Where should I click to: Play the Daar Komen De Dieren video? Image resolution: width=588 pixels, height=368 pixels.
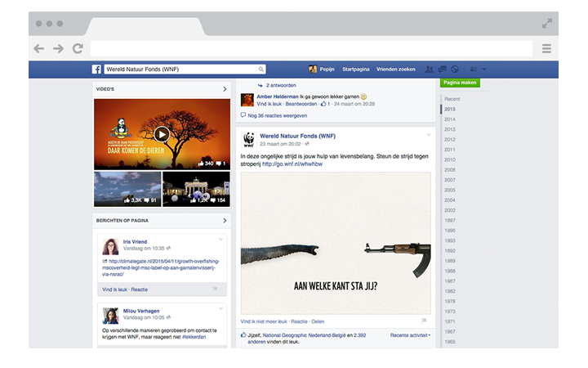pos(162,134)
